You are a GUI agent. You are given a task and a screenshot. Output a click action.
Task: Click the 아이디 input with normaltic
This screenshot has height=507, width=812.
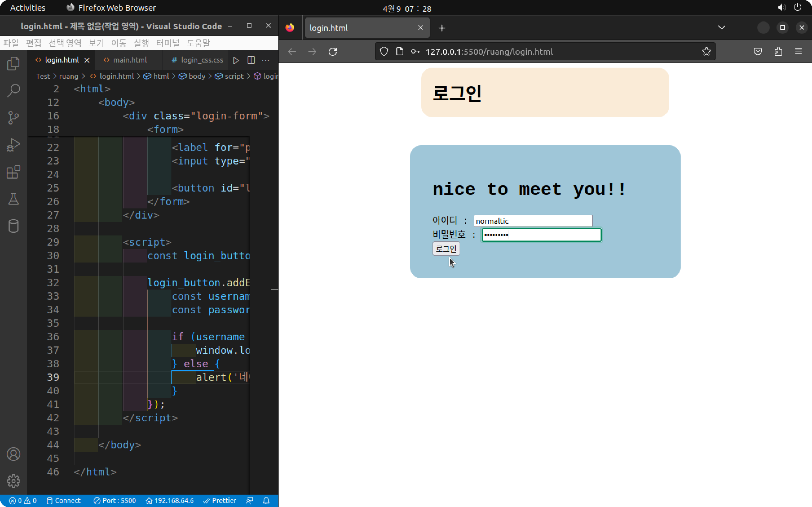tap(533, 221)
